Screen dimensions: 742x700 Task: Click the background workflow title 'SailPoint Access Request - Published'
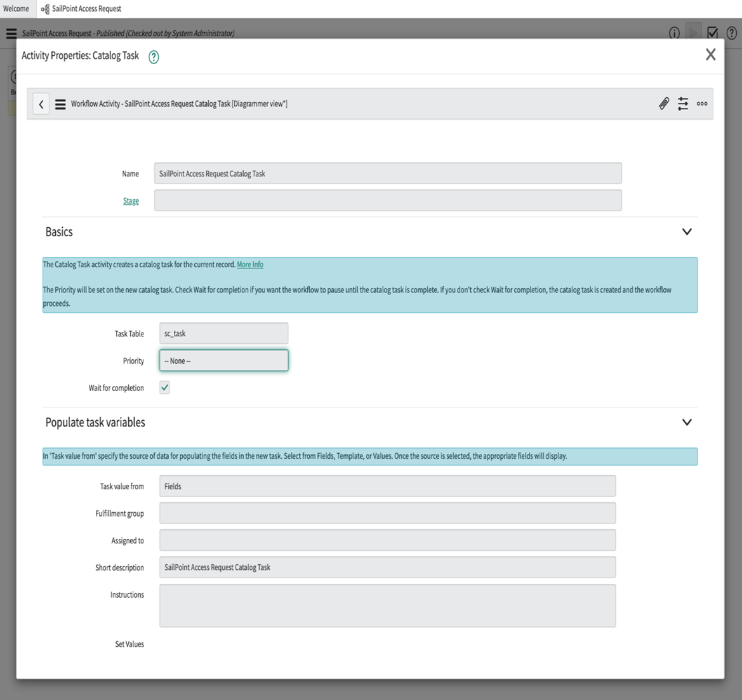pyautogui.click(x=128, y=34)
